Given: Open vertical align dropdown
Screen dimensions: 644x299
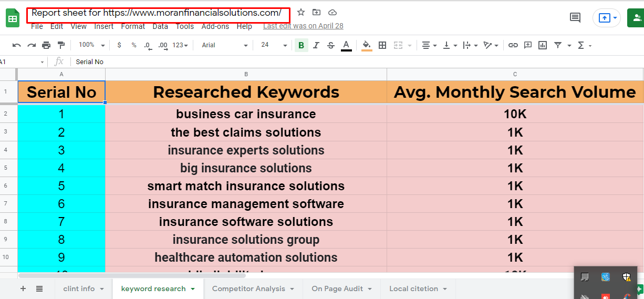Looking at the screenshot, I should (x=450, y=45).
